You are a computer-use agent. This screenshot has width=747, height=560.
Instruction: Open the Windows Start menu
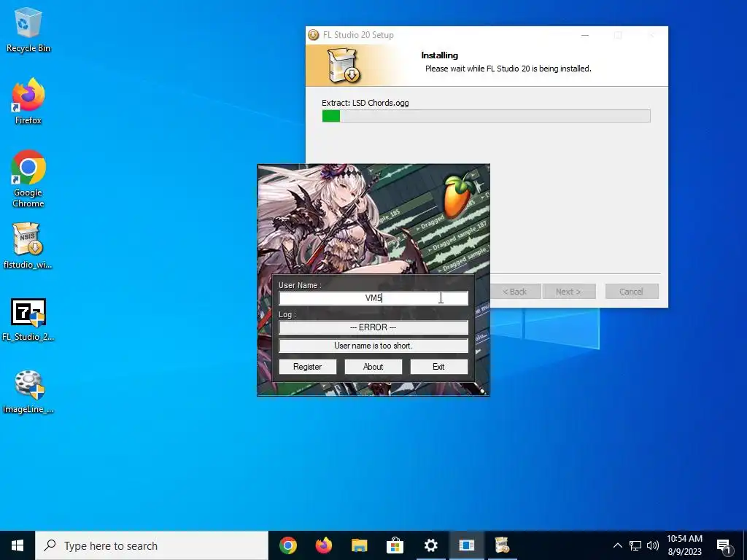[18, 545]
